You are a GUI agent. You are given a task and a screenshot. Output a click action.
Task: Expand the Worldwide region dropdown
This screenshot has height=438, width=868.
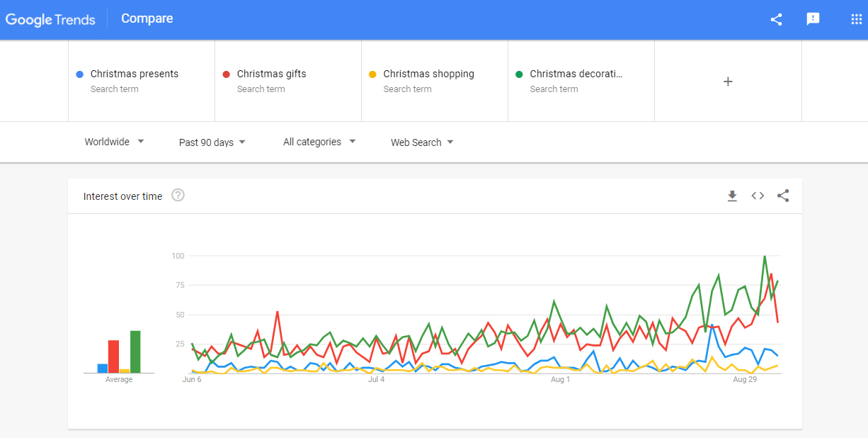coord(114,142)
